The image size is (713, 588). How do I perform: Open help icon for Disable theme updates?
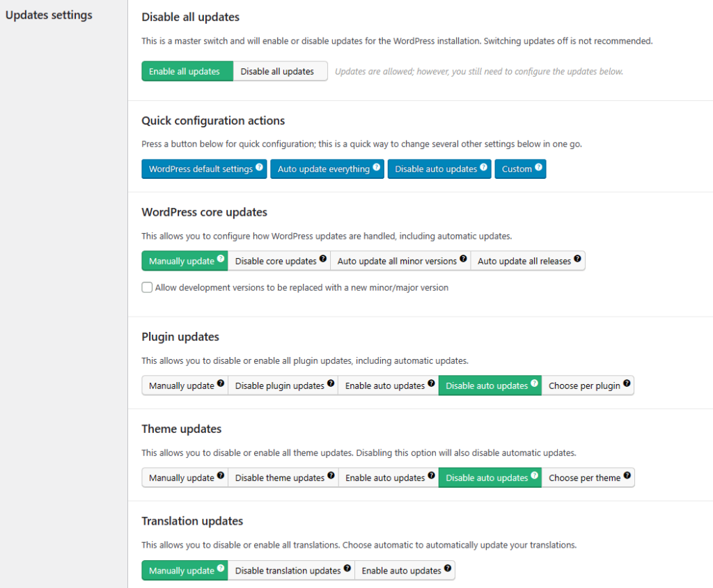tap(331, 475)
